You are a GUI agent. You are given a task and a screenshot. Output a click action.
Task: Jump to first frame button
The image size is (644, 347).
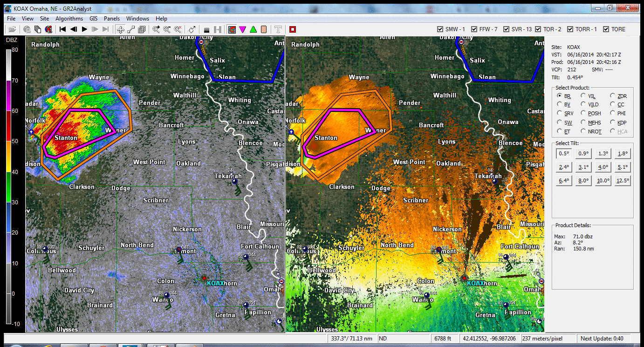(63, 29)
